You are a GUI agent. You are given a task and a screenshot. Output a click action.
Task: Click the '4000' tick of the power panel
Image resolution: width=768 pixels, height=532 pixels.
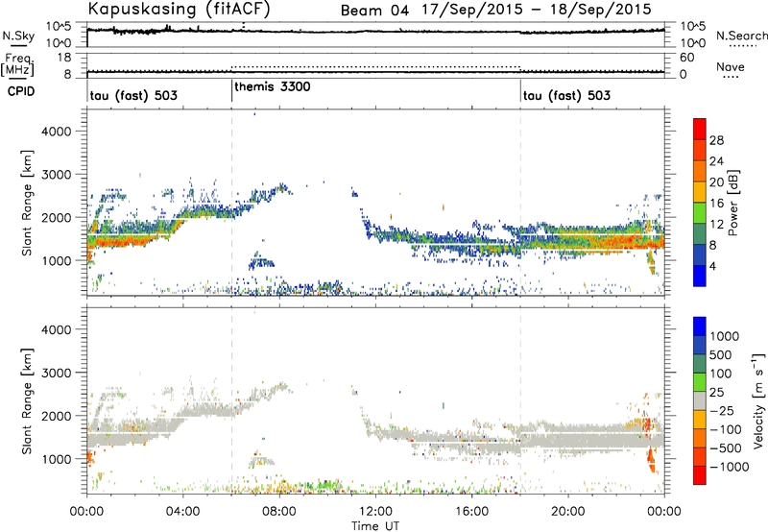click(57, 132)
